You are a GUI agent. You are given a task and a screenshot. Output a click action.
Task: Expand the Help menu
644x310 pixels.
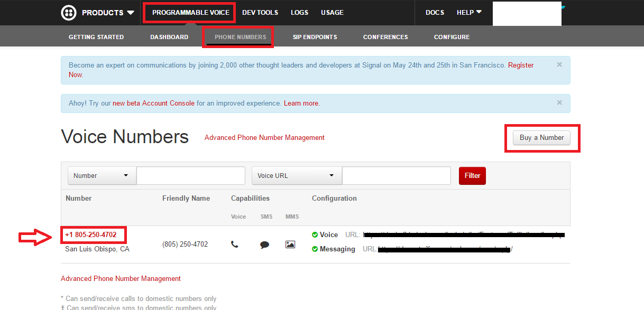pos(469,13)
